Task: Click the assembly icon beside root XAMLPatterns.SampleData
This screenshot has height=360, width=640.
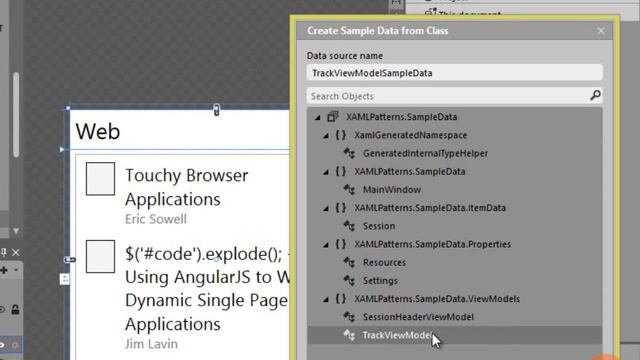Action: point(333,117)
